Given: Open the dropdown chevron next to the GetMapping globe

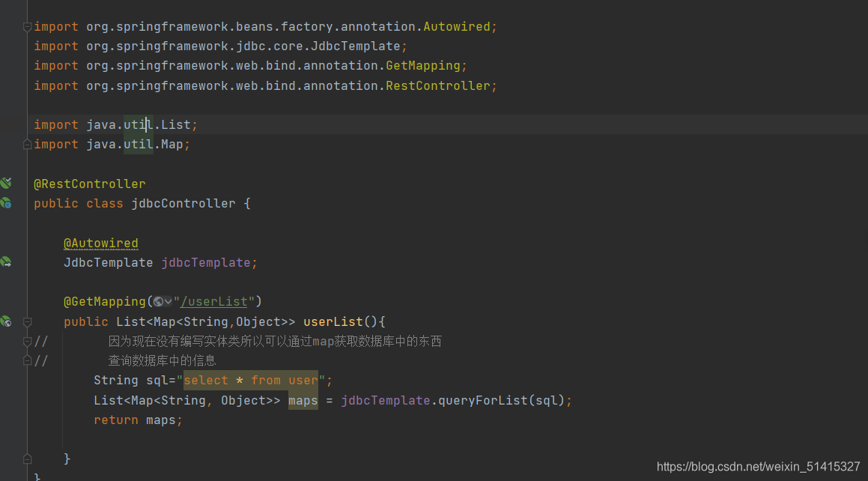Looking at the screenshot, I should click(168, 302).
